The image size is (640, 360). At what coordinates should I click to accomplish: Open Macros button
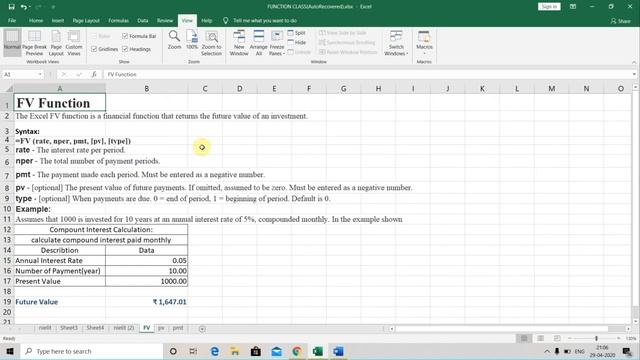(x=424, y=43)
